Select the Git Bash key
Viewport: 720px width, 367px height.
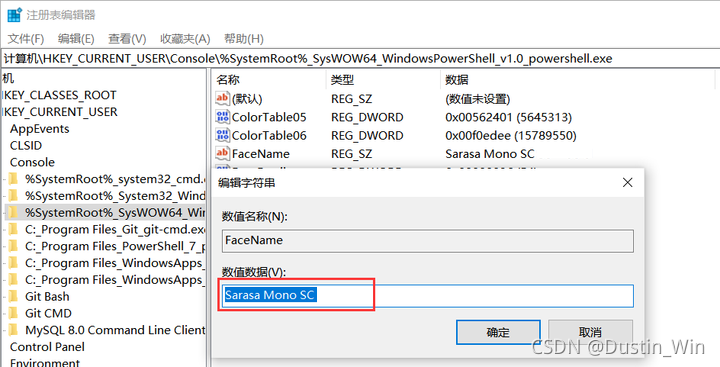coord(47,296)
